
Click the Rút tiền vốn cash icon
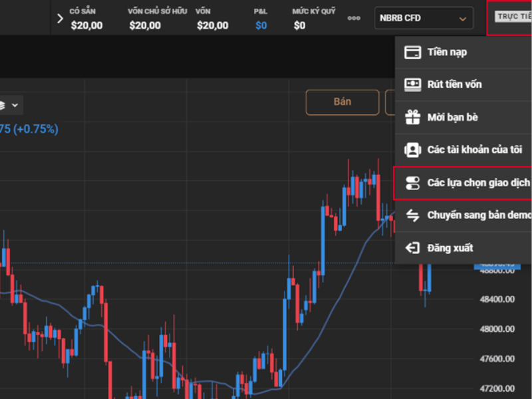coord(413,84)
